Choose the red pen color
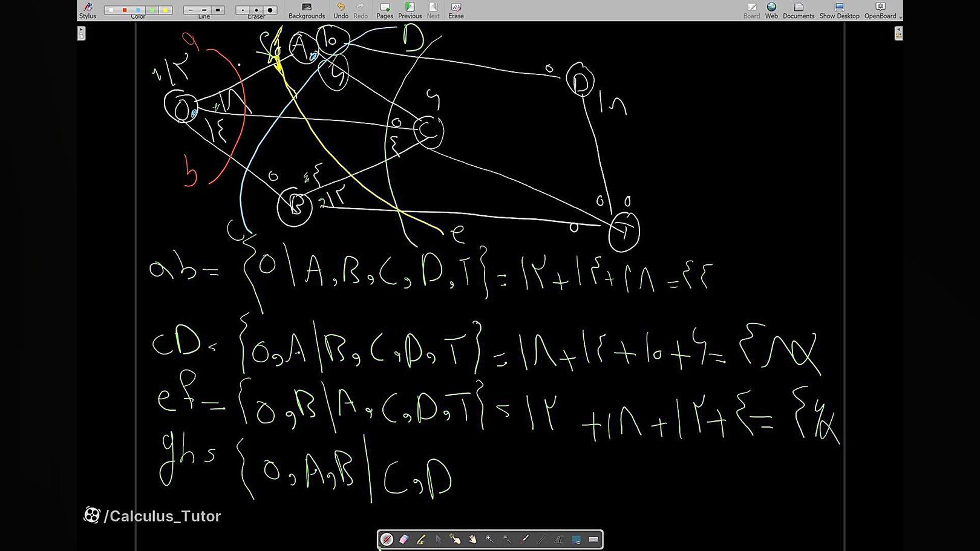This screenshot has width=980, height=551. click(x=125, y=10)
